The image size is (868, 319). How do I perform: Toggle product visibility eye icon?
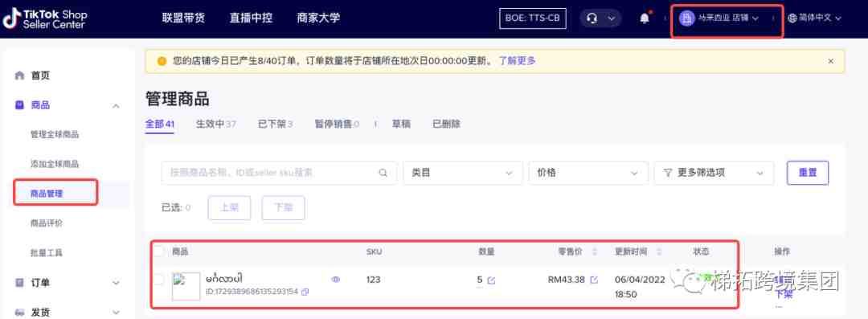(335, 280)
